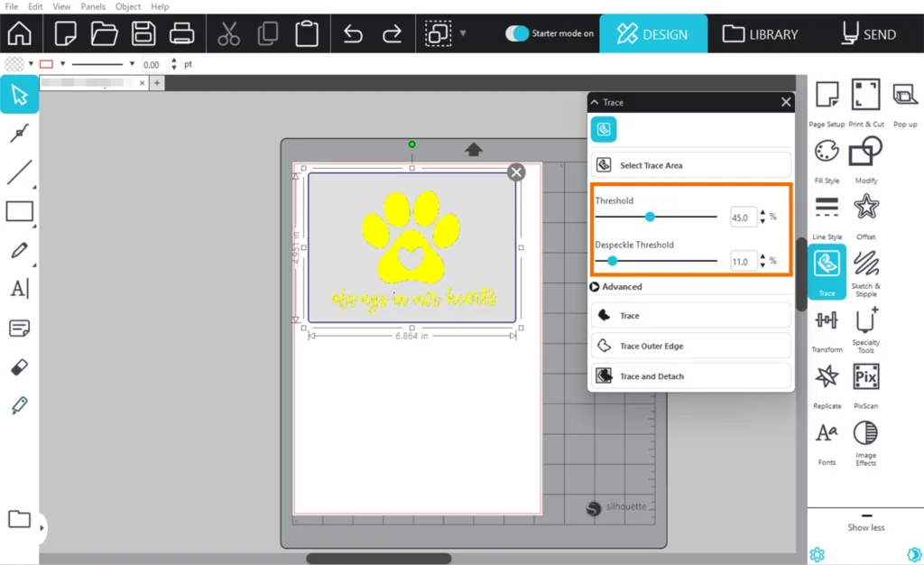The image size is (924, 565).
Task: Collapse the Trace panel with chevron
Action: 596,103
